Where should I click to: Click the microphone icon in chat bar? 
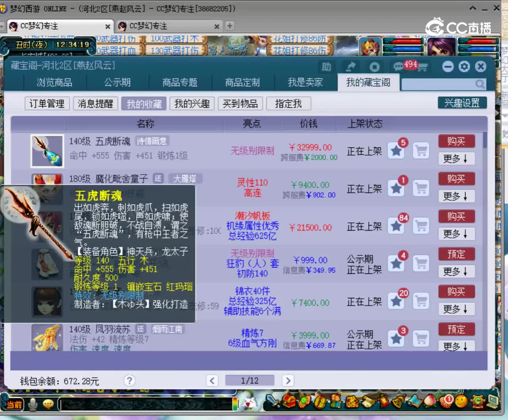33,405
